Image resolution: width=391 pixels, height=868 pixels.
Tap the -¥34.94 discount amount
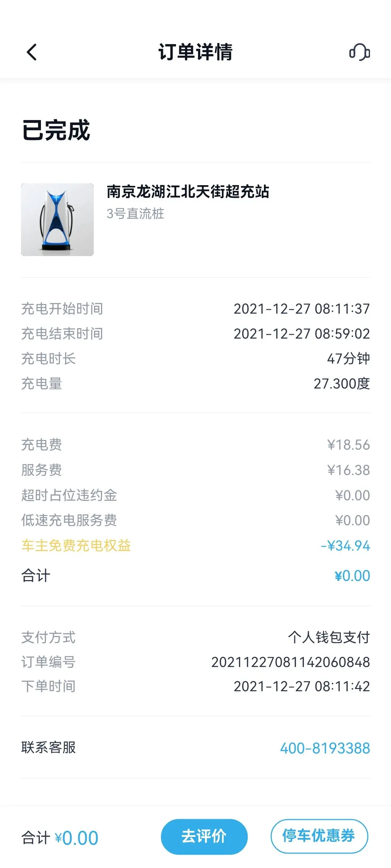click(345, 545)
